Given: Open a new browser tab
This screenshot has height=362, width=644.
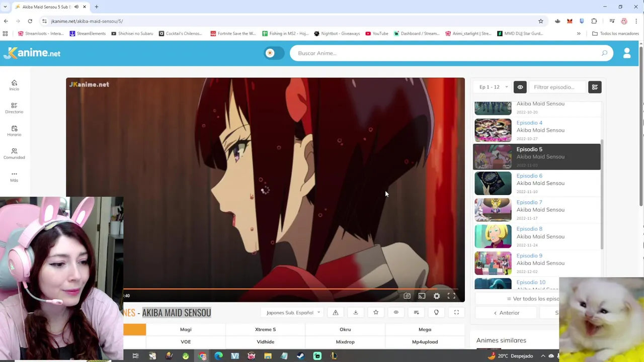Looking at the screenshot, I should point(97,7).
